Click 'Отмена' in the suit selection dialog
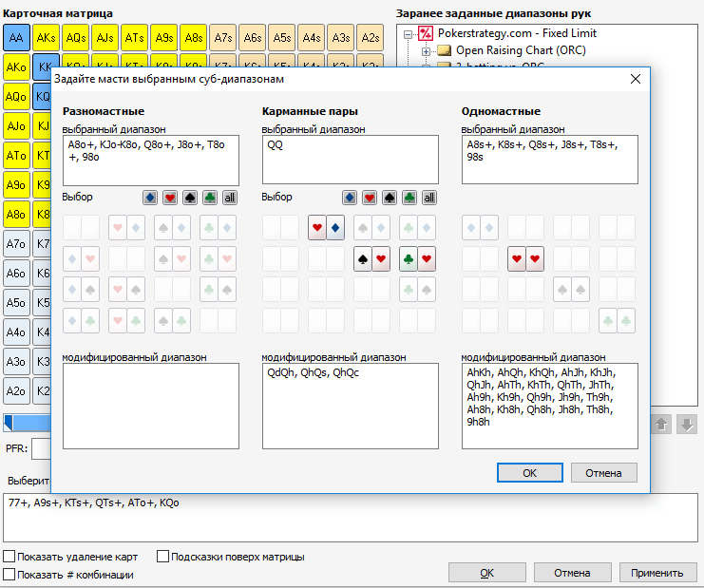This screenshot has height=588, width=704. click(603, 472)
